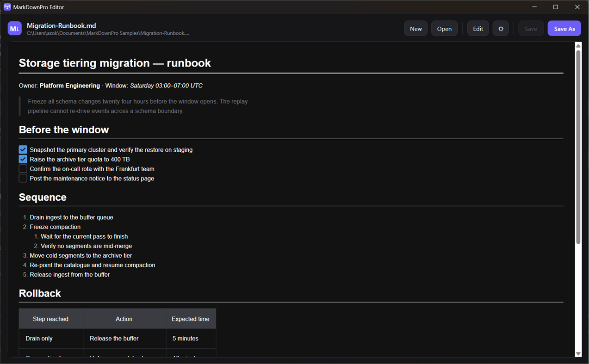Click the dimmed Save button

(531, 29)
